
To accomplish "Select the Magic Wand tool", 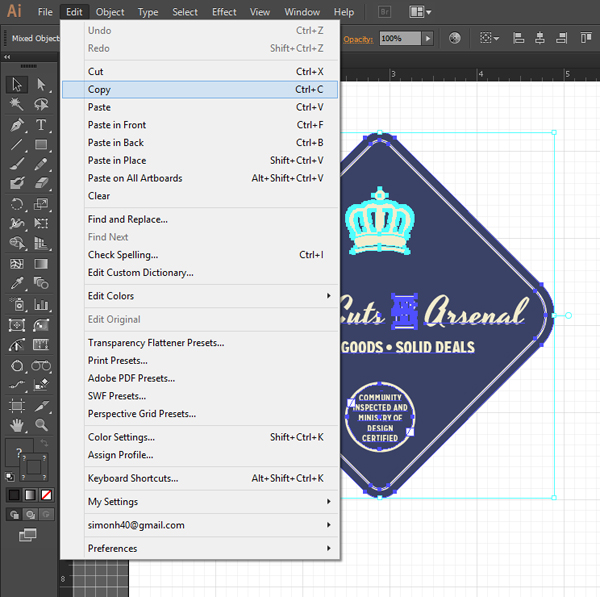I will click(17, 104).
